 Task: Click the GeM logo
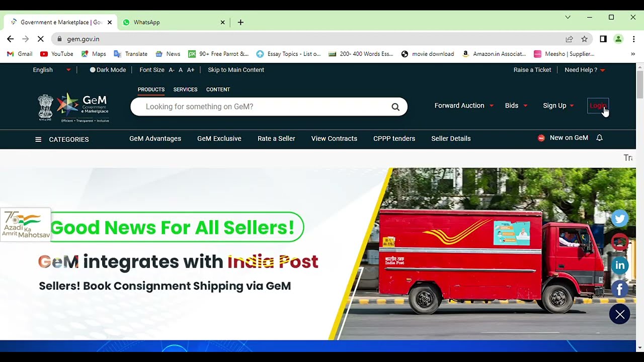tap(73, 107)
